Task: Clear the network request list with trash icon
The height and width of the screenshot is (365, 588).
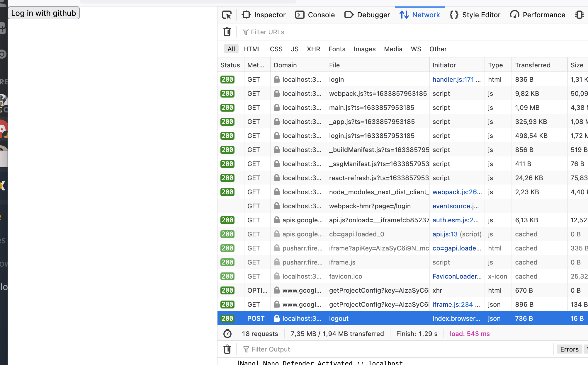Action: 227,32
